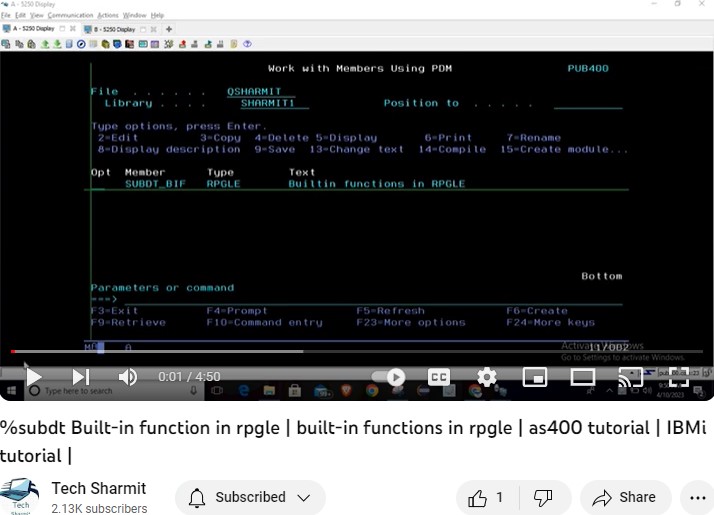Select the SUBDT_BIF member name

(155, 184)
